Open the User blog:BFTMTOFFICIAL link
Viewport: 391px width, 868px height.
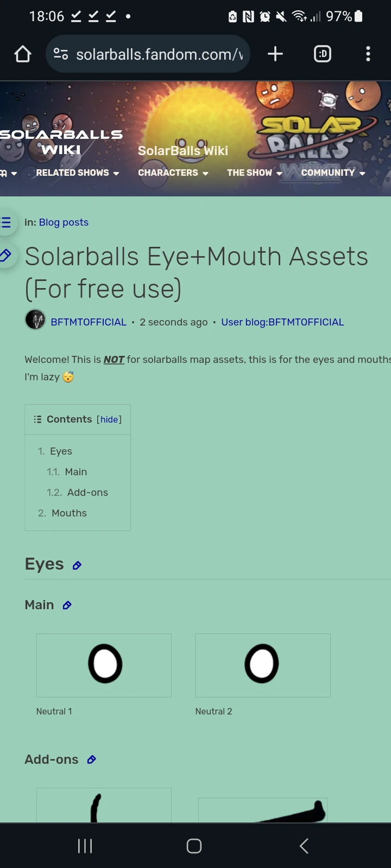point(282,322)
